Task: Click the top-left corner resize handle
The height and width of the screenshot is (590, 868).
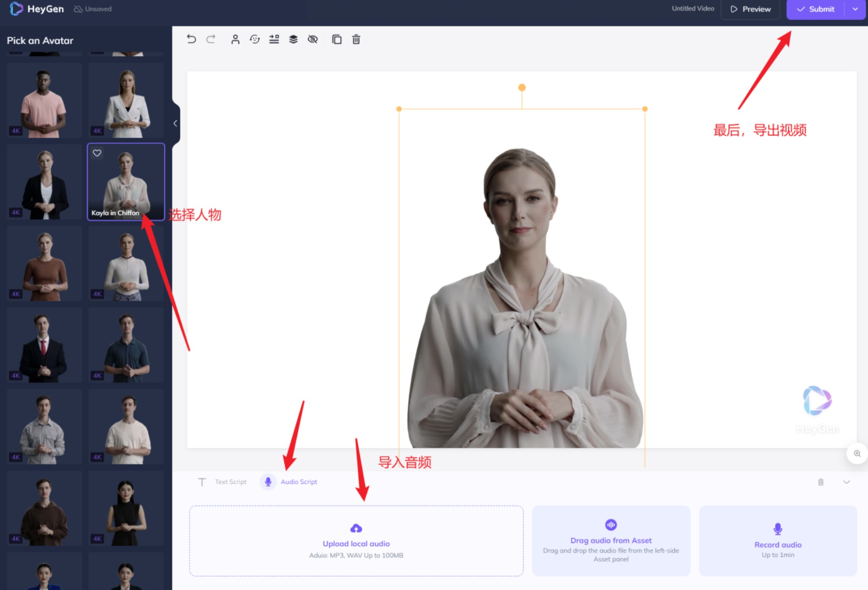Action: coord(399,109)
